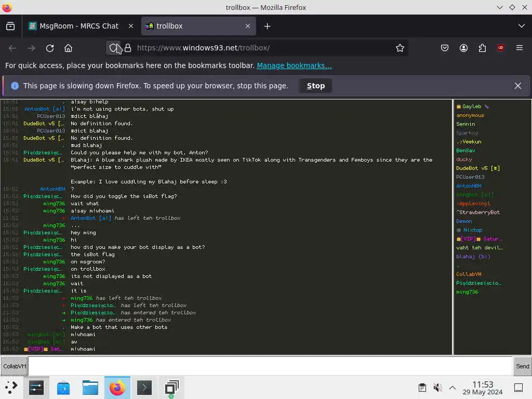Go forward with the forward arrow

coord(31,48)
